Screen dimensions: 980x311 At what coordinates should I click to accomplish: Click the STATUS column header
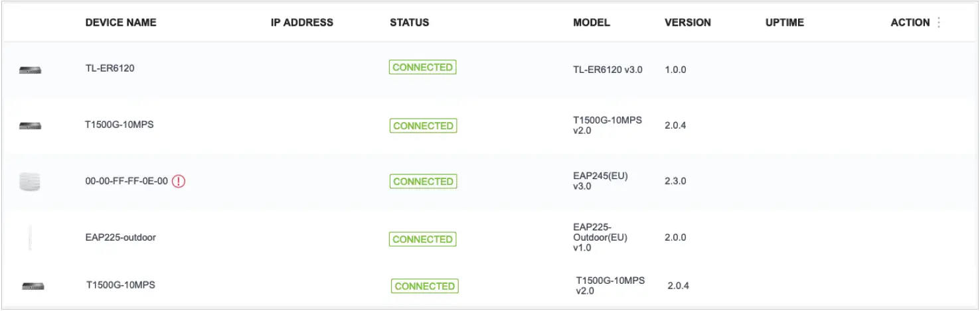(409, 23)
